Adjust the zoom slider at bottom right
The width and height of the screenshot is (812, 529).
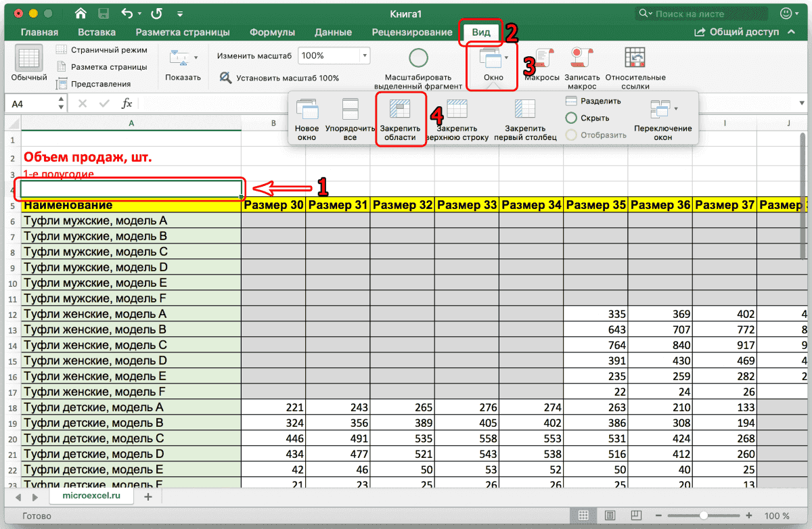click(x=703, y=515)
